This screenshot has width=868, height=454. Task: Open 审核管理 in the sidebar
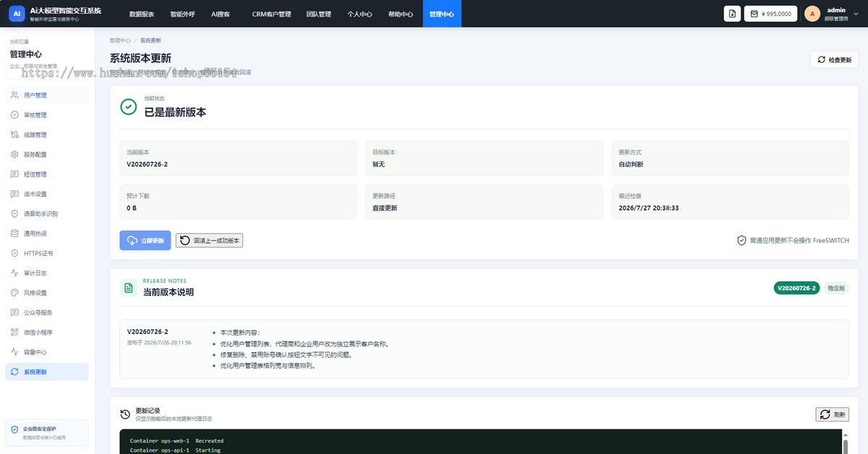click(x=47, y=115)
